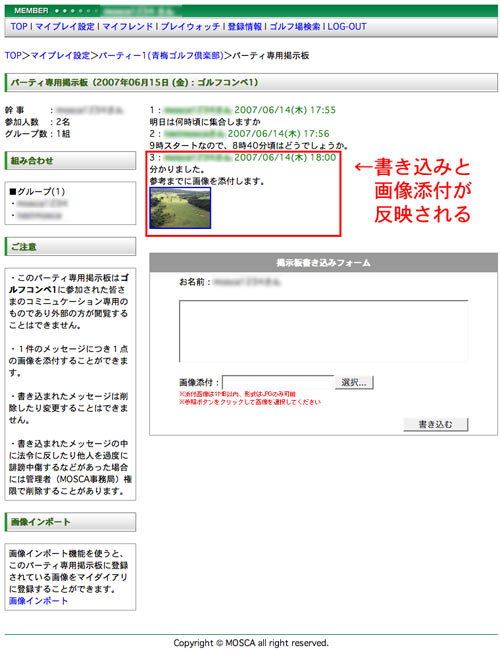This screenshot has height=650, width=500.
Task: Open プレイウォッチ navigation link
Action: click(x=190, y=27)
